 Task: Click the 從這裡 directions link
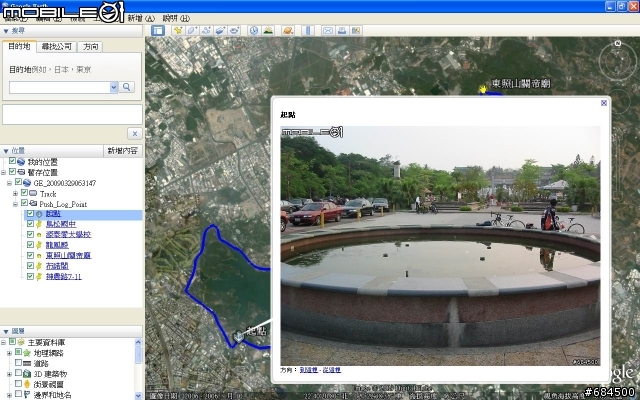point(331,370)
